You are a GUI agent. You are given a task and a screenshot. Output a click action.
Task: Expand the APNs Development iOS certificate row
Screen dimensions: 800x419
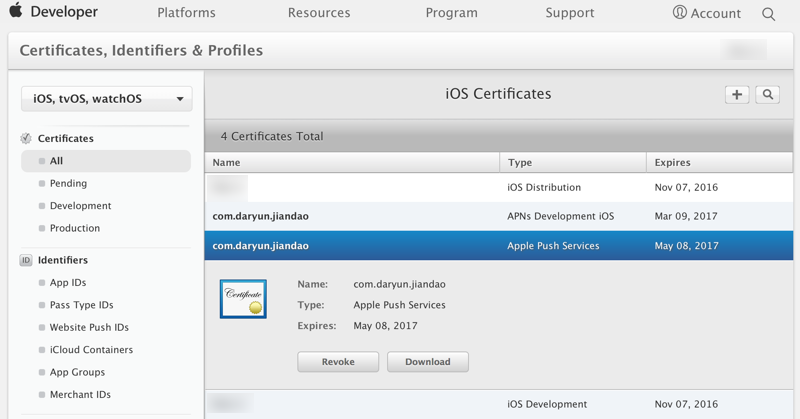(x=498, y=216)
